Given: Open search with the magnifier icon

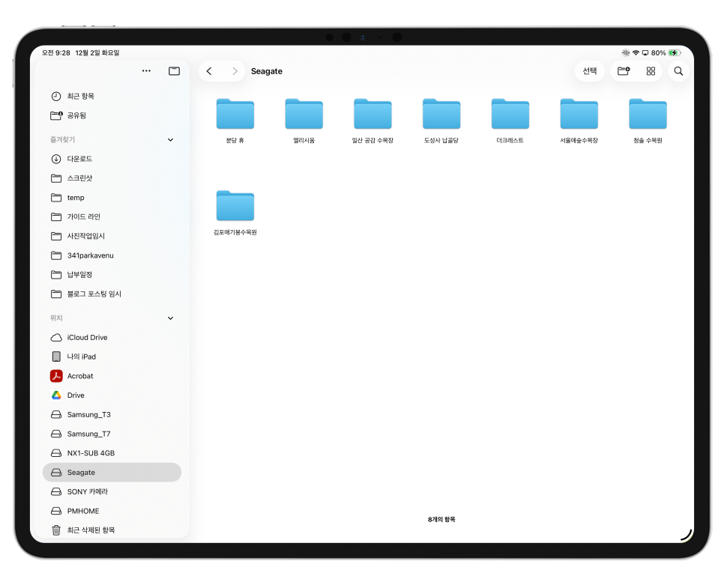Looking at the screenshot, I should pos(678,71).
